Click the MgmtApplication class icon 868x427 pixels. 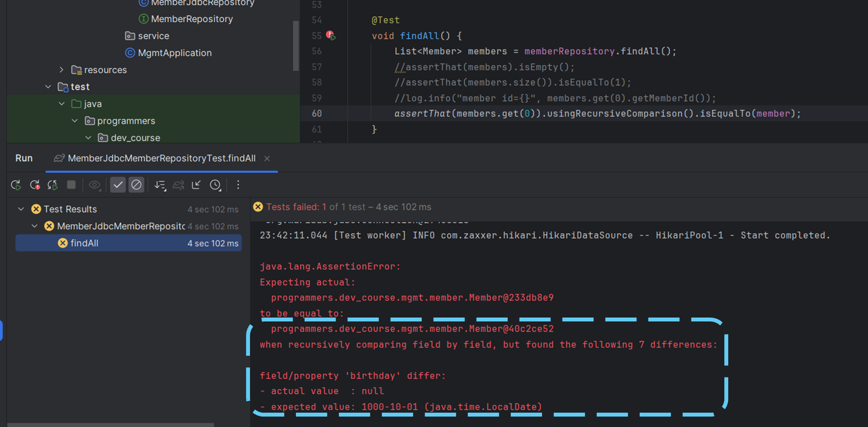click(x=130, y=53)
